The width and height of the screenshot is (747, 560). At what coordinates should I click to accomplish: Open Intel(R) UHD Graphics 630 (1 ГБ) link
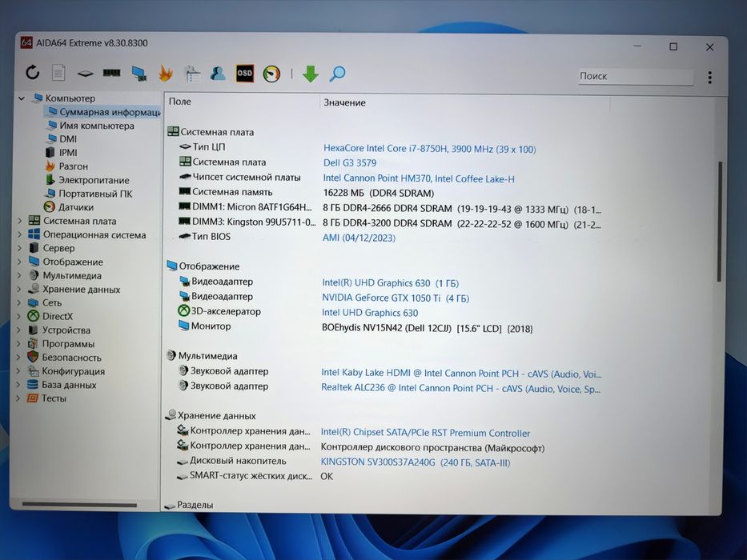pos(390,283)
